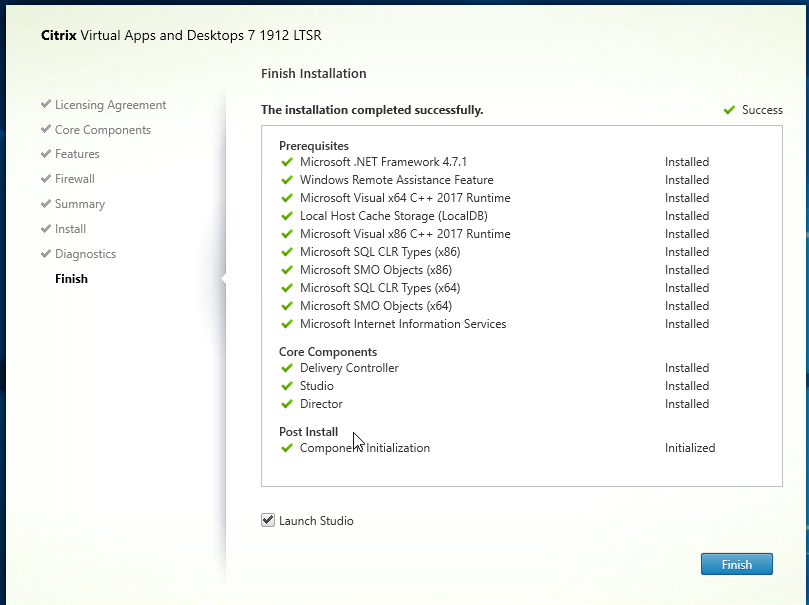Select the Core Components step in sidebar

[103, 130]
